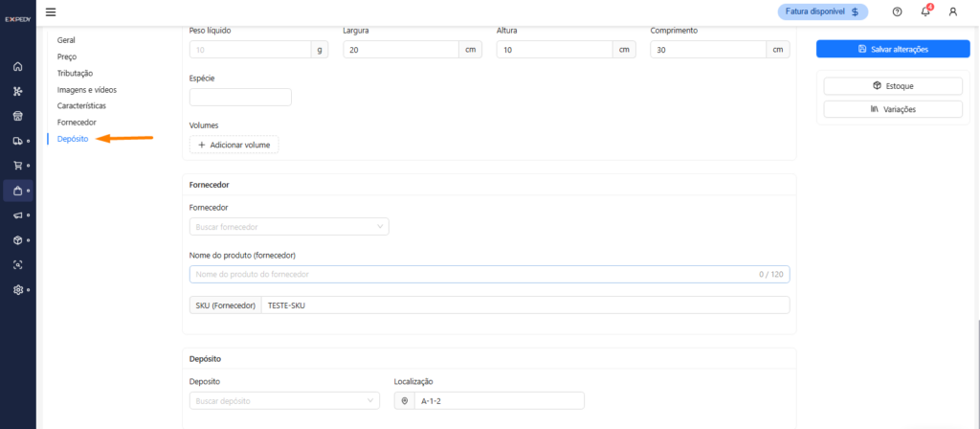The width and height of the screenshot is (980, 429).
Task: Open the store icon in sidebar
Action: click(17, 116)
